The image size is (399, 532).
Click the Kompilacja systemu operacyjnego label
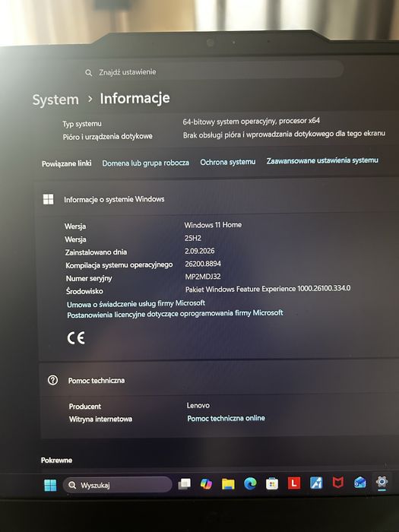(x=119, y=265)
